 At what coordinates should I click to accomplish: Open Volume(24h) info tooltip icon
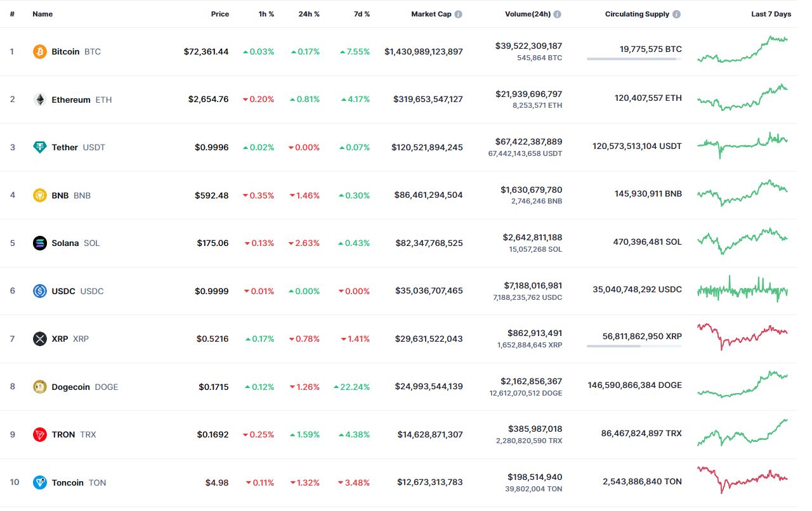[x=556, y=14]
